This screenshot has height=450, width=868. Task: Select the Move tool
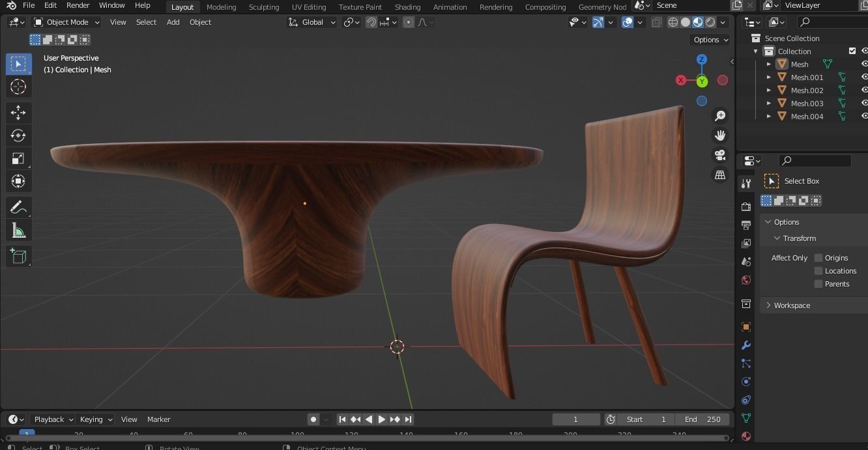(x=18, y=113)
